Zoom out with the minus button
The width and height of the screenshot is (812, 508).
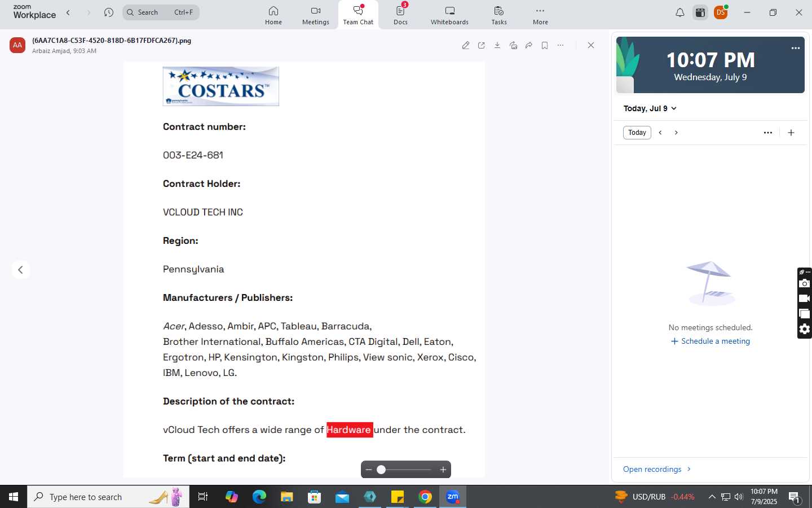[369, 470]
